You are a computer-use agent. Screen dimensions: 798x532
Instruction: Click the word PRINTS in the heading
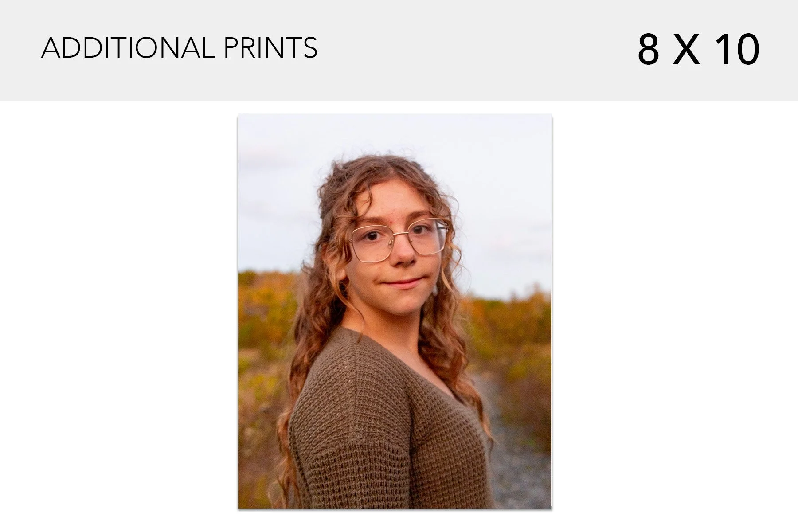point(270,48)
